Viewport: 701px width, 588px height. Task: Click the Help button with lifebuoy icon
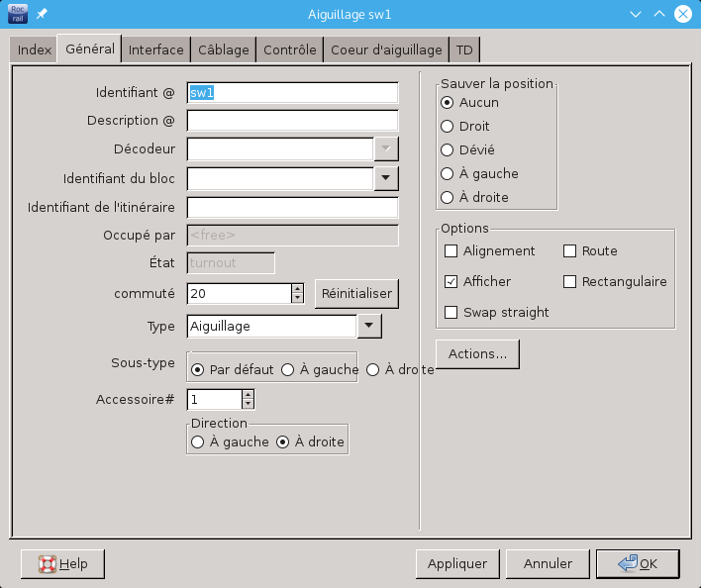pyautogui.click(x=62, y=563)
